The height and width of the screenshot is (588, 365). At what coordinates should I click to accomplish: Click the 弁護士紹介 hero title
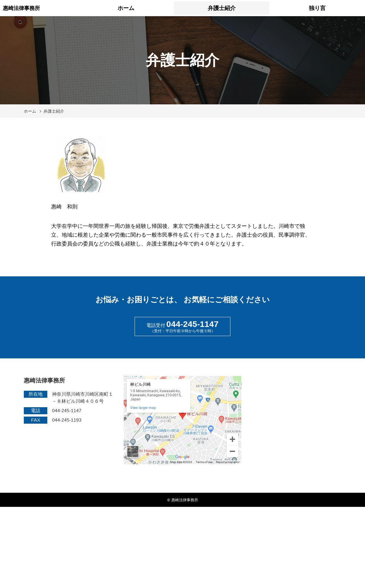click(x=182, y=60)
